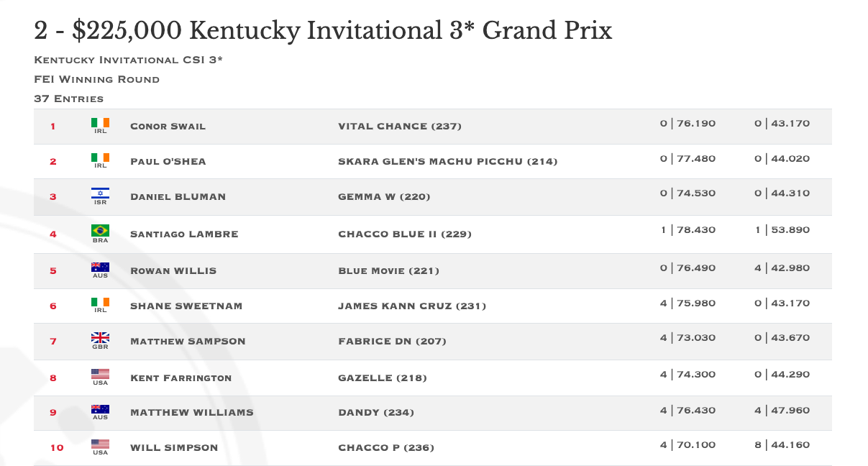Click the Australian flag beside Rowan Willis
The image size is (868, 466).
(100, 268)
